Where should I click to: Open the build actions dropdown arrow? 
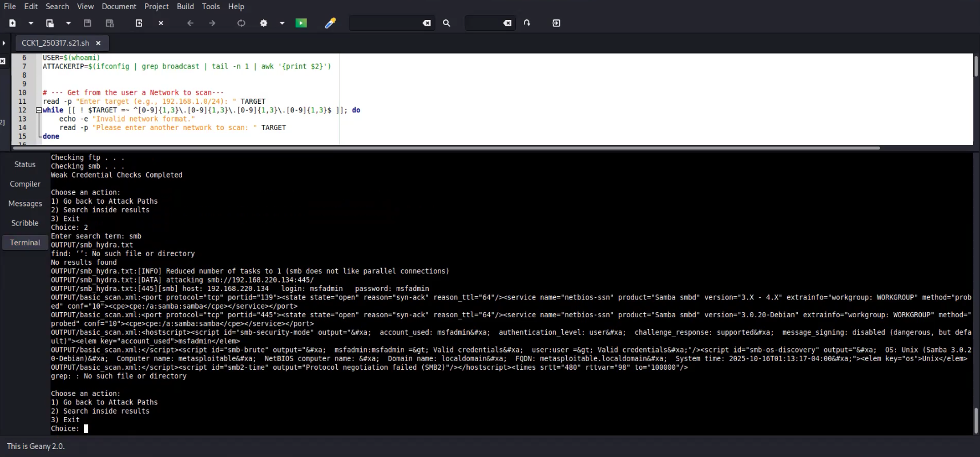tap(282, 23)
